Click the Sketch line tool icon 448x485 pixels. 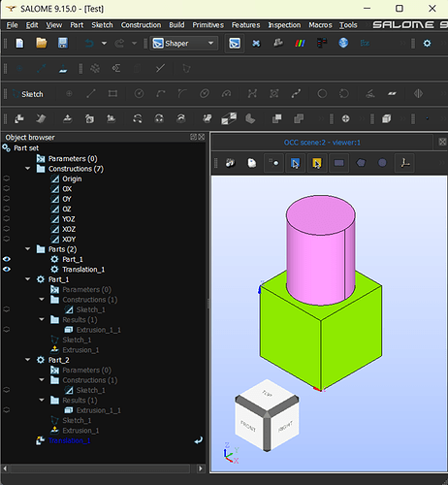[x=91, y=94]
